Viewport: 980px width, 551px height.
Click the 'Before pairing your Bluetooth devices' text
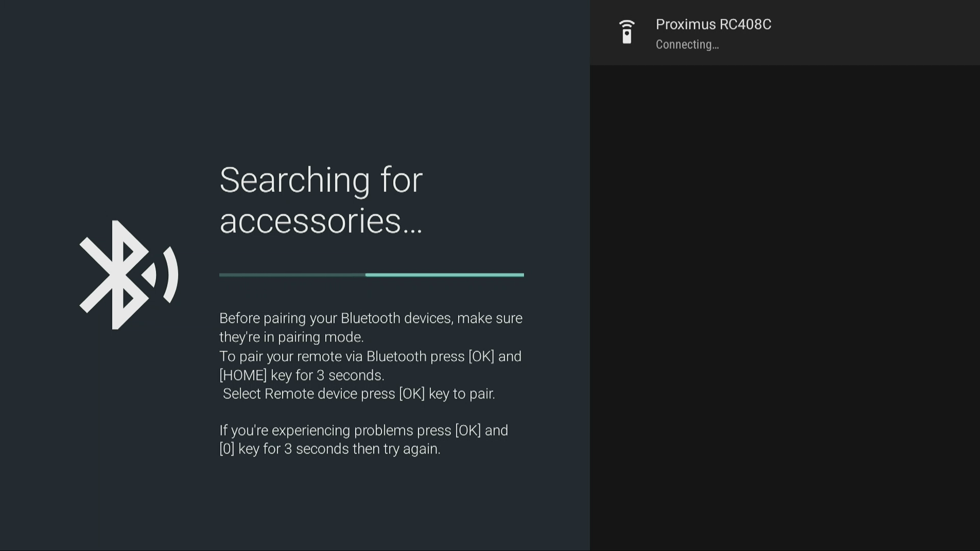click(371, 327)
